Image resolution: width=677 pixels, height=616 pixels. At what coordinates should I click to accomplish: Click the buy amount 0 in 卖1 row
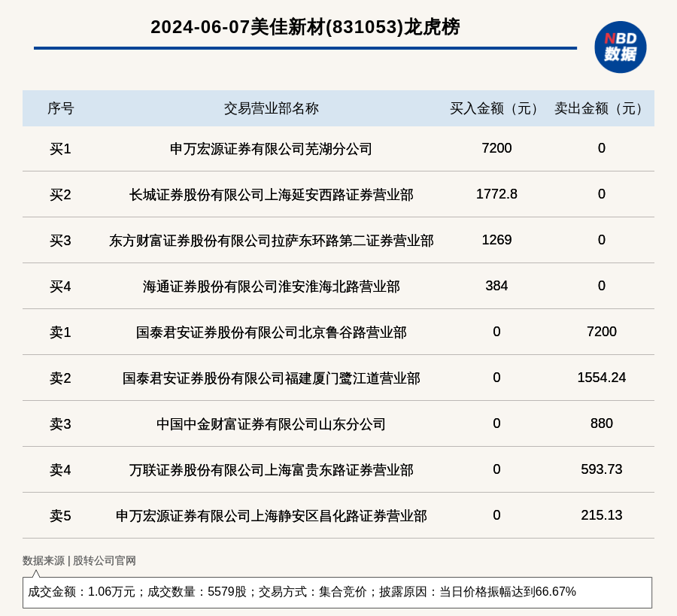(496, 332)
